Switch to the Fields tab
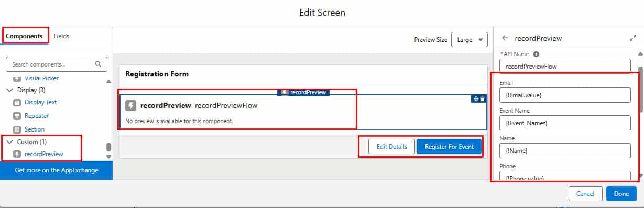 coord(61,36)
